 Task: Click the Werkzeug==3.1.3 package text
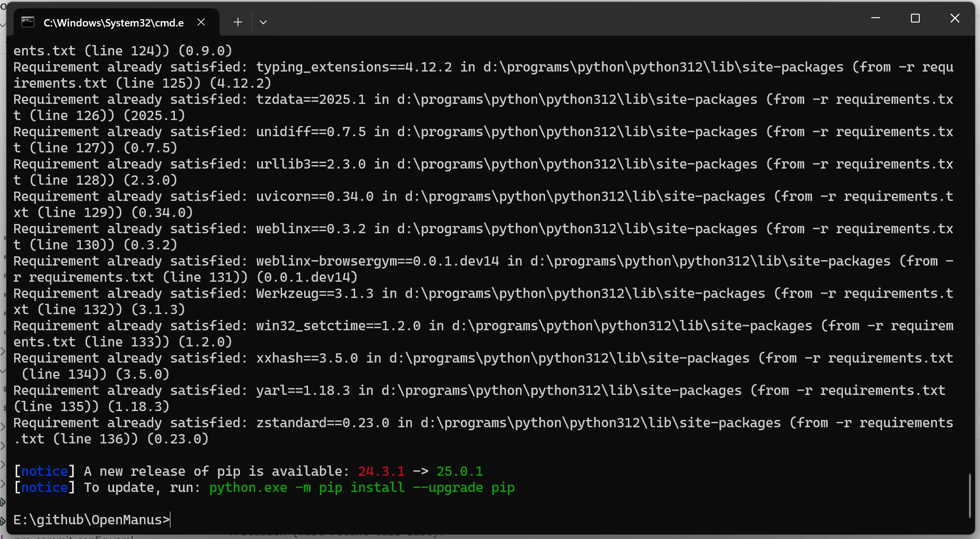click(x=314, y=294)
